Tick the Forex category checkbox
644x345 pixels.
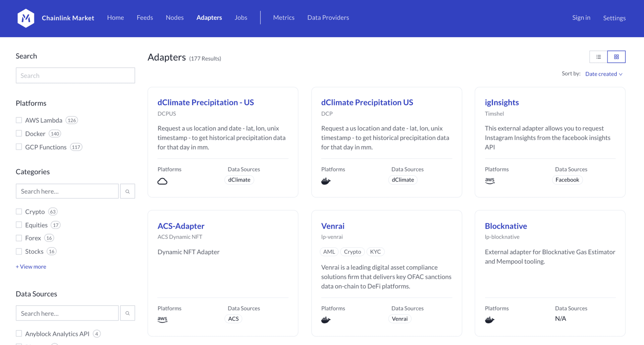pyautogui.click(x=19, y=238)
